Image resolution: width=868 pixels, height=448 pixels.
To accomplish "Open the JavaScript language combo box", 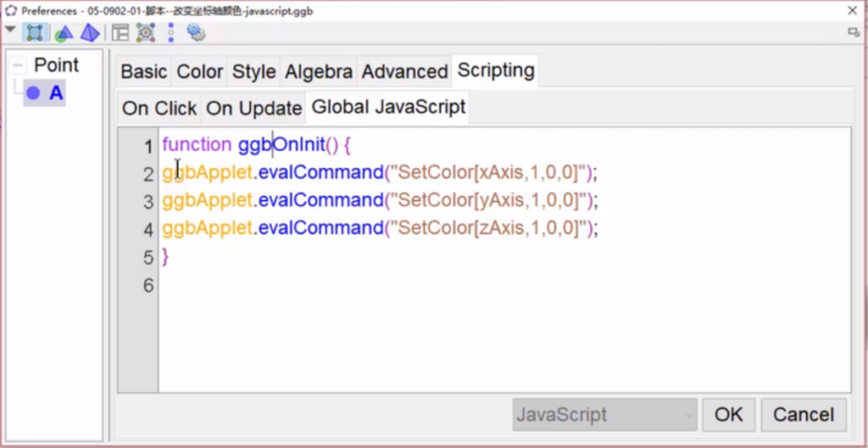I will click(604, 415).
